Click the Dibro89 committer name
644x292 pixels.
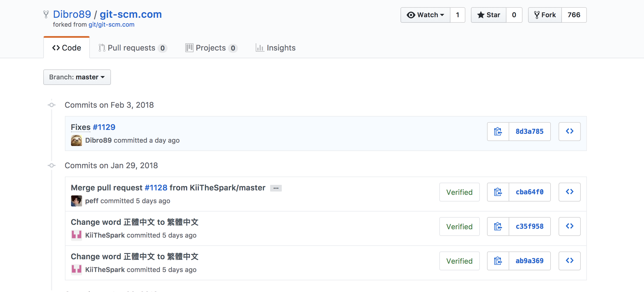[x=98, y=140]
